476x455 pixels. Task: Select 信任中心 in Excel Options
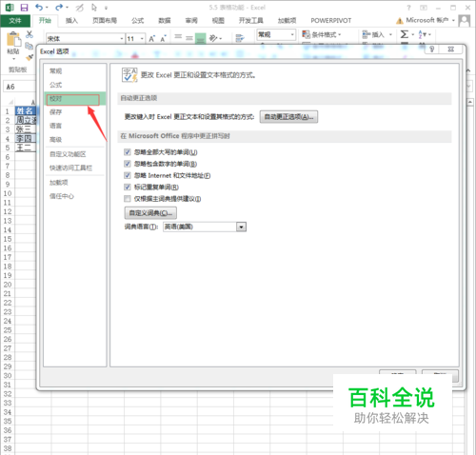(x=75, y=196)
